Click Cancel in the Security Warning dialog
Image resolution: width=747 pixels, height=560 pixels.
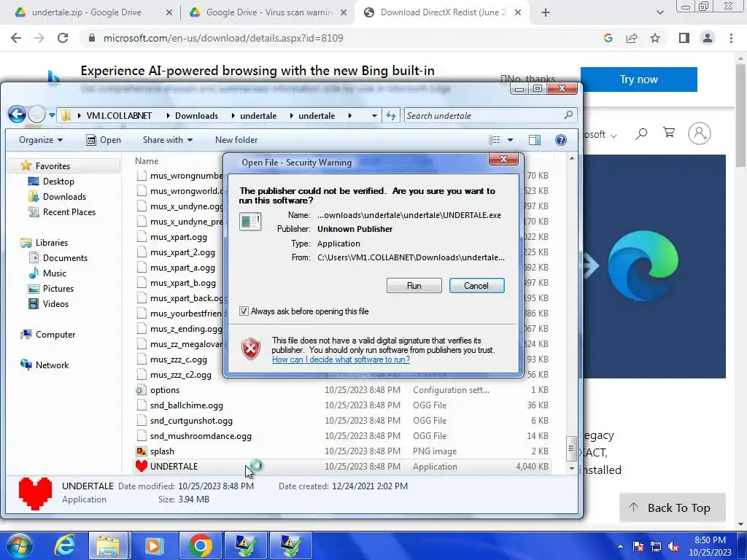(x=476, y=286)
